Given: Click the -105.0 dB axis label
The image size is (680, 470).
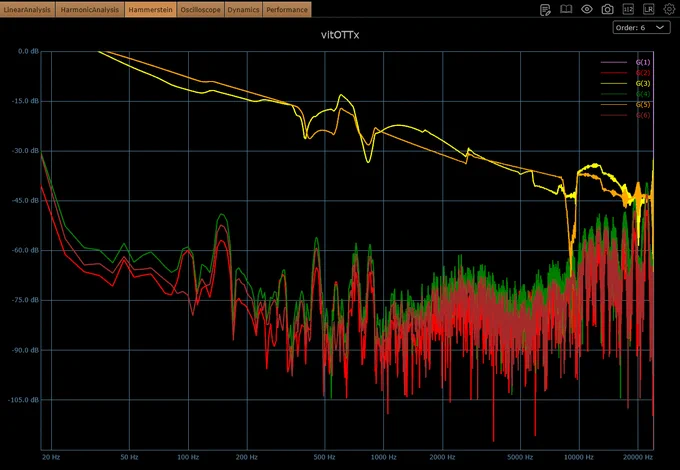Looking at the screenshot, I should pyautogui.click(x=23, y=400).
